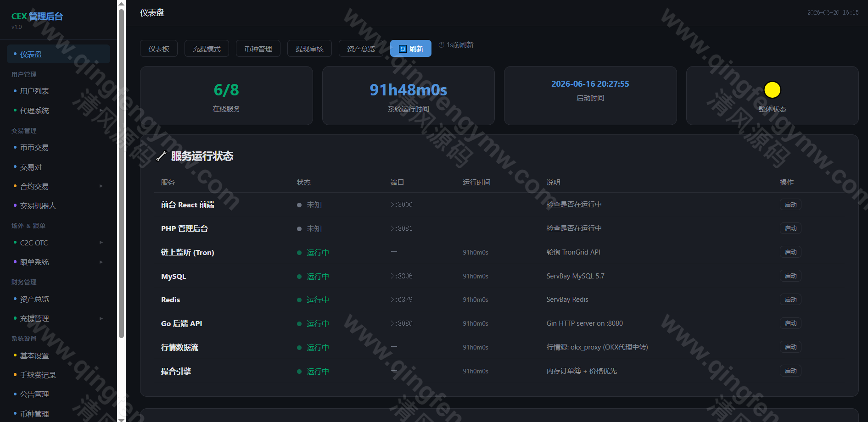Open 仪表盘 in the sidebar
Viewport: 868px width, 422px height.
tap(58, 54)
